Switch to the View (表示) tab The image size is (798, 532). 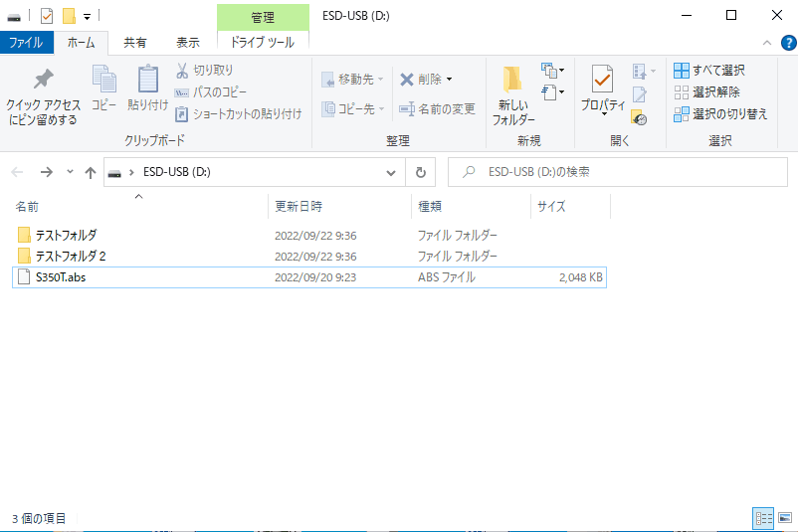188,42
